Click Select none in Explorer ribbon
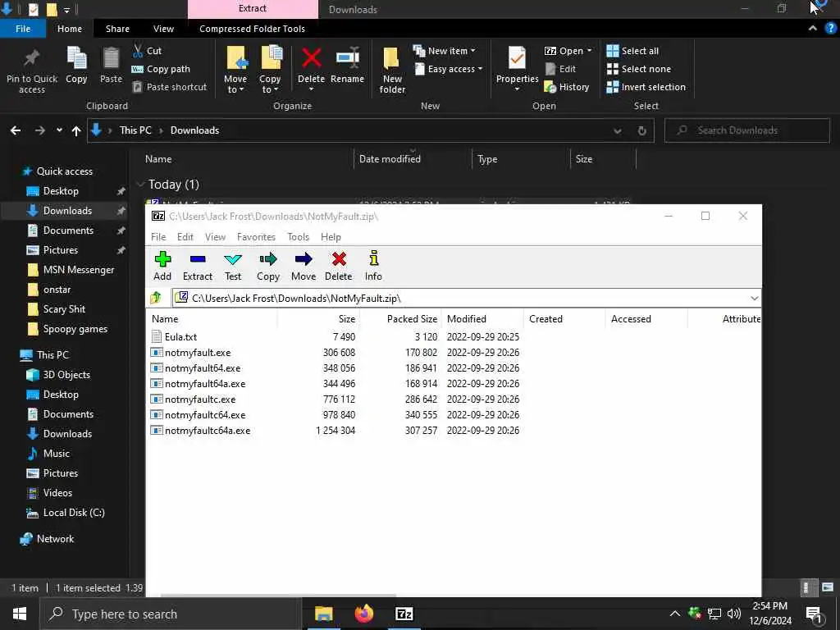 tap(638, 69)
